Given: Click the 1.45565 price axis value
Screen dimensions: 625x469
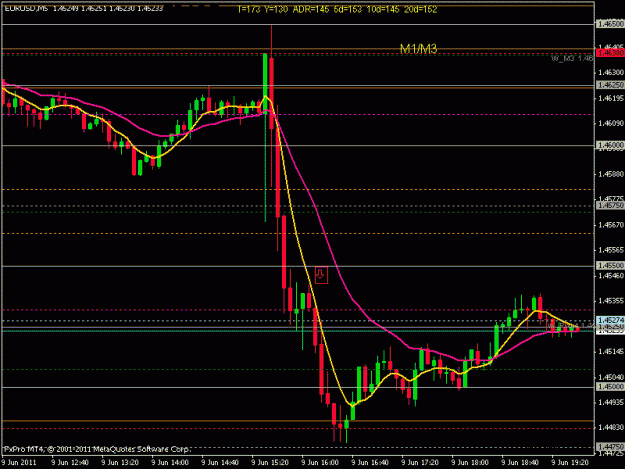Looking at the screenshot, I should pos(611,250).
